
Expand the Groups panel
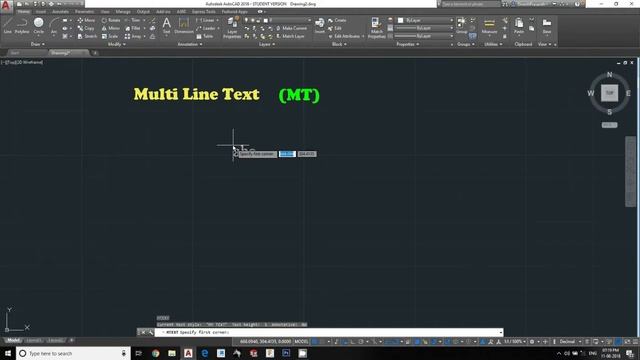465,44
